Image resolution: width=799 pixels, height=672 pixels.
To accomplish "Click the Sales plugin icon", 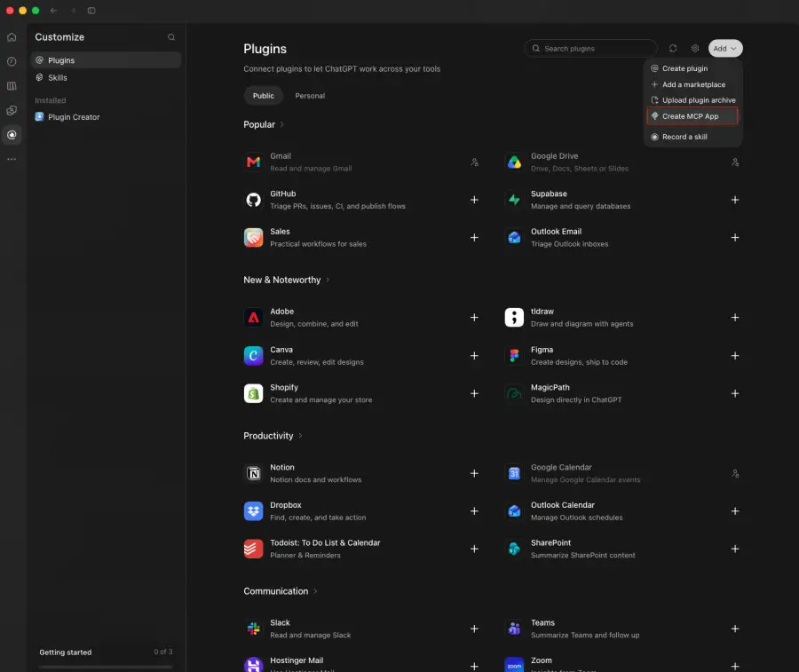I will (253, 237).
